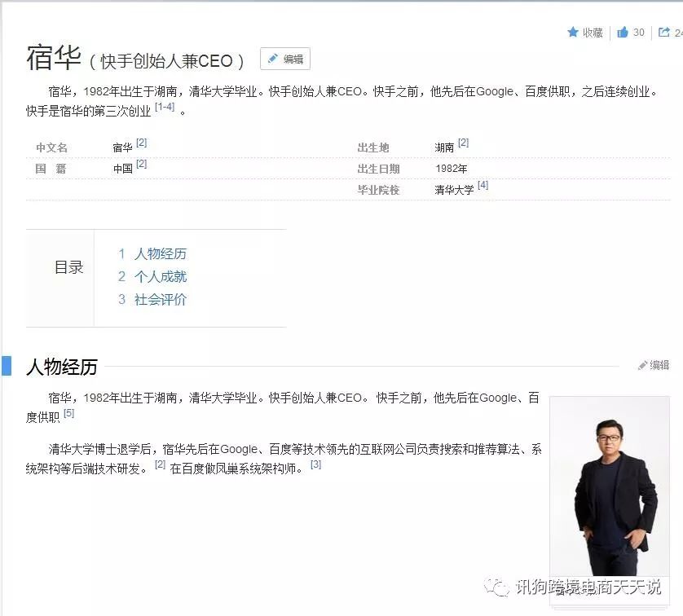
Task: Click the 编辑 button beside the title
Action: tap(285, 59)
